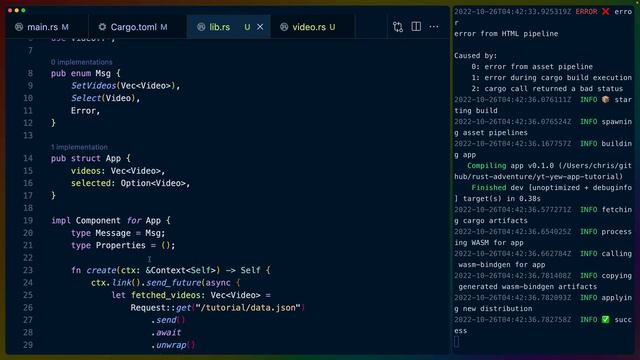
Task: Open the editor more actions menu
Action: [434, 27]
